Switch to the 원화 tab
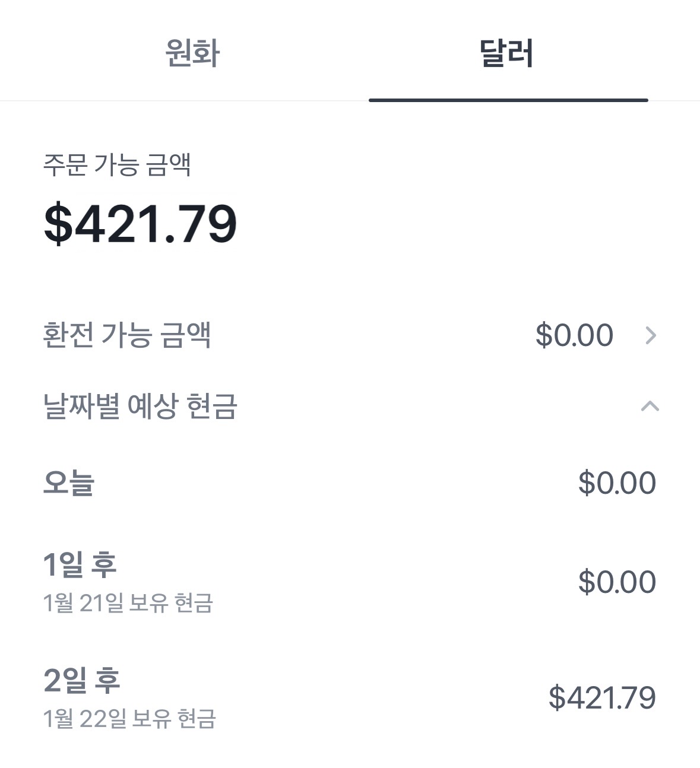This screenshot has height=768, width=700. [x=192, y=52]
